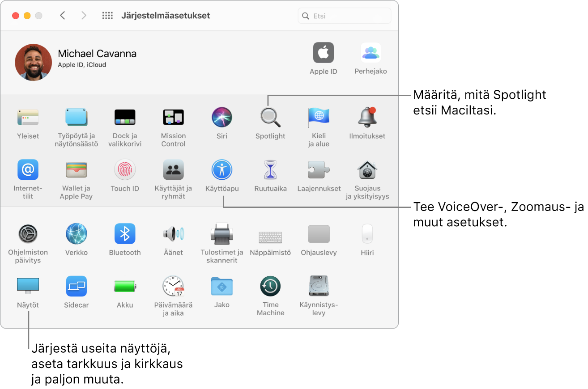Click Michael Cavanna's profile picture

tap(33, 62)
